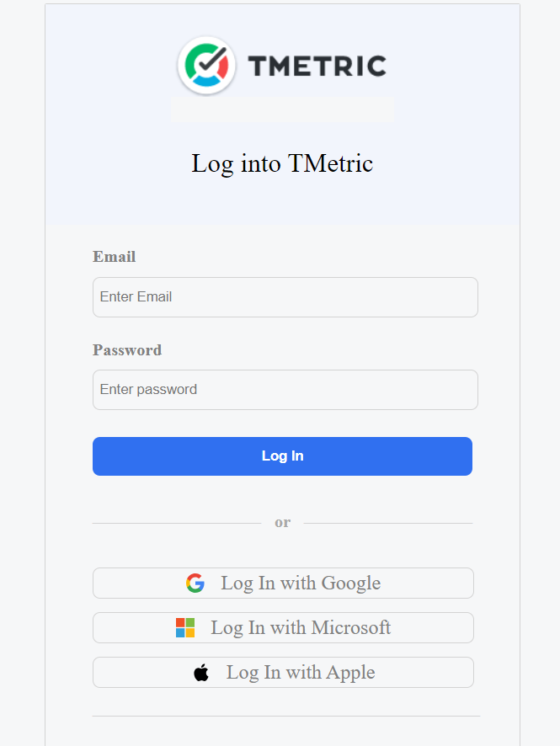
Task: Select the Google icon on login button
Action: [195, 583]
